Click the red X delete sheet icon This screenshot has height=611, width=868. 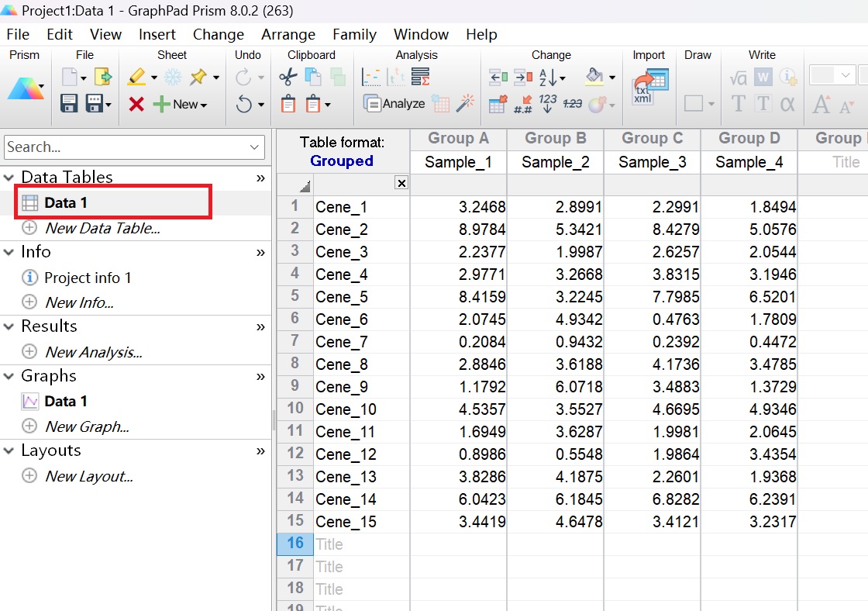[x=136, y=104]
